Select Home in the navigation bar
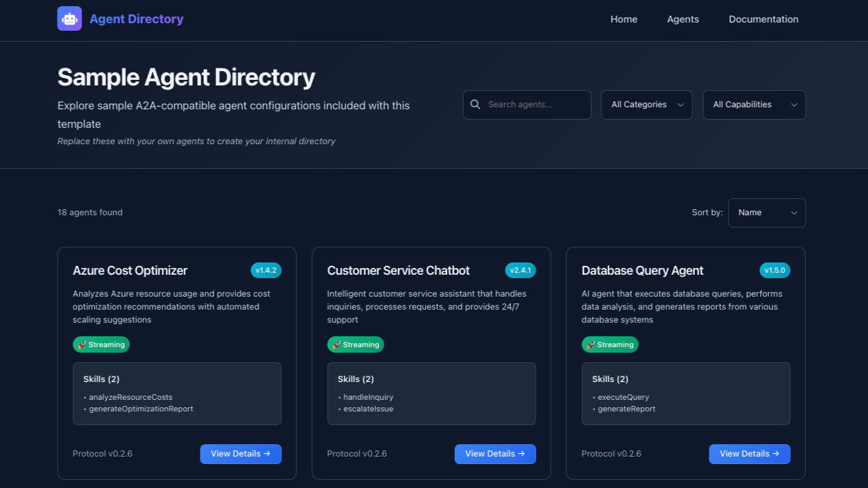Viewport: 868px width, 488px height. coord(623,19)
